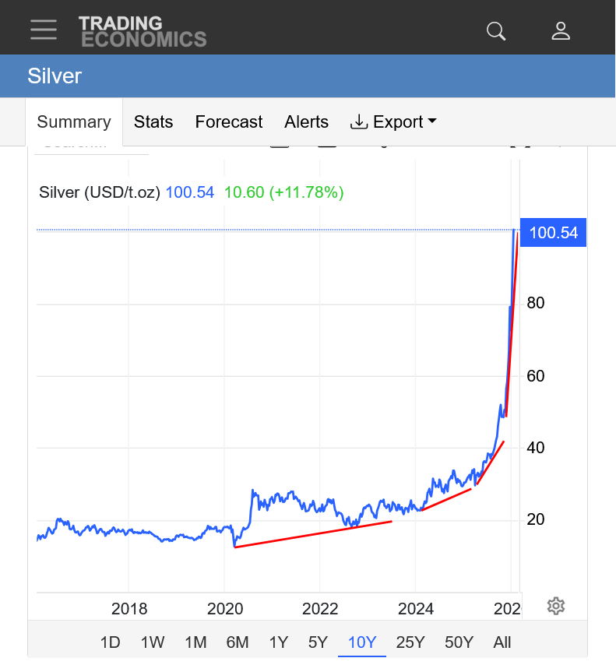Open the user account icon
This screenshot has width=616, height=672.
point(561,31)
